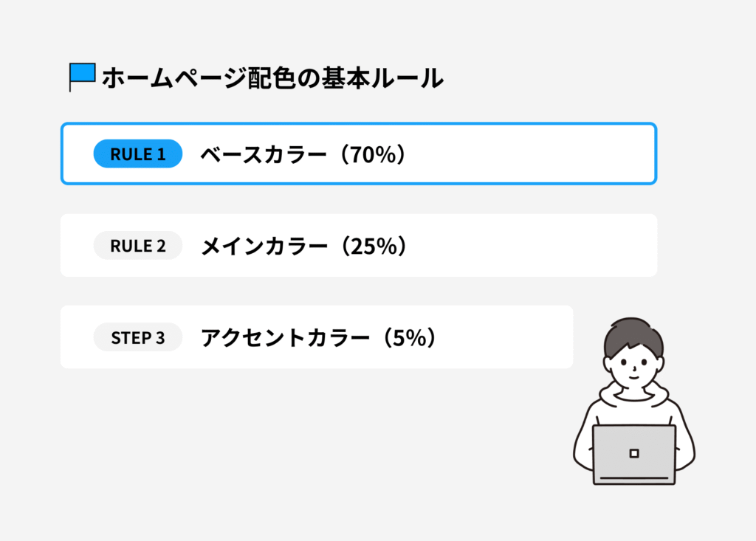Click the 70% percentage value
Viewport: 756px width, 541px height.
pyautogui.click(x=375, y=154)
